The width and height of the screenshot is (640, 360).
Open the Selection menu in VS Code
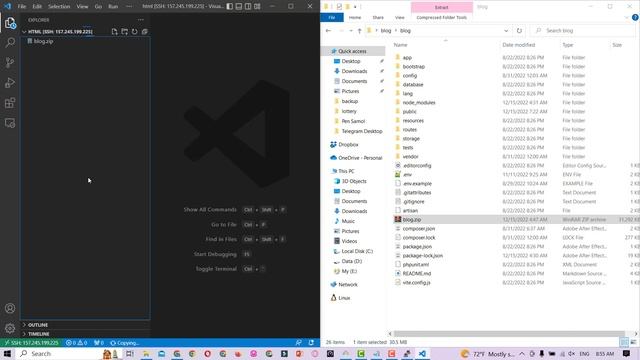(59, 7)
